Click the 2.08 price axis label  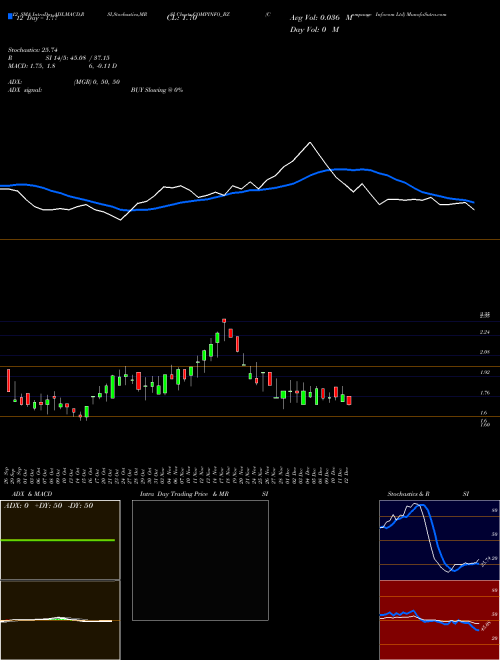click(x=484, y=352)
